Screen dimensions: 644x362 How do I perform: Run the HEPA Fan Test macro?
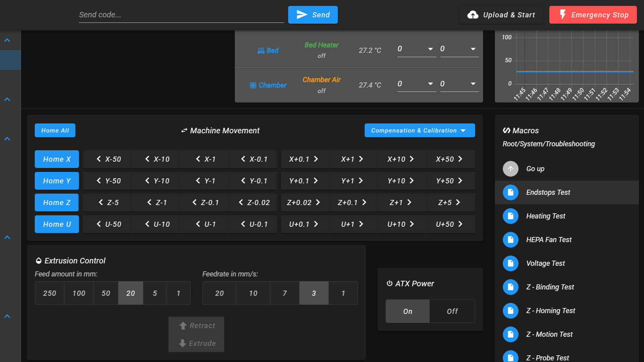tap(567, 240)
